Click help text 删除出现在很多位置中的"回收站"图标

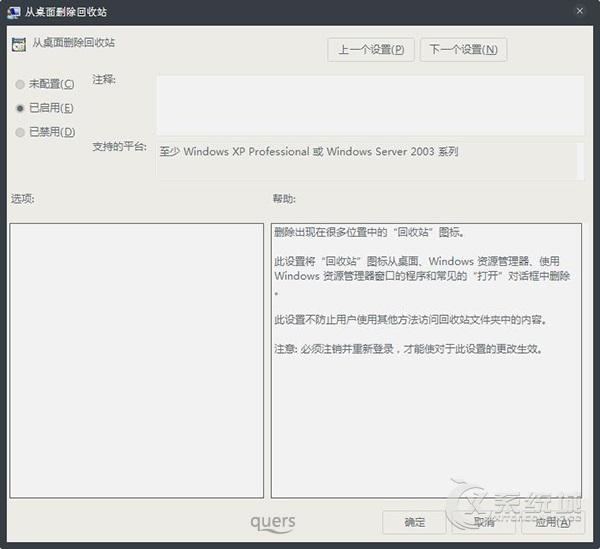point(369,232)
